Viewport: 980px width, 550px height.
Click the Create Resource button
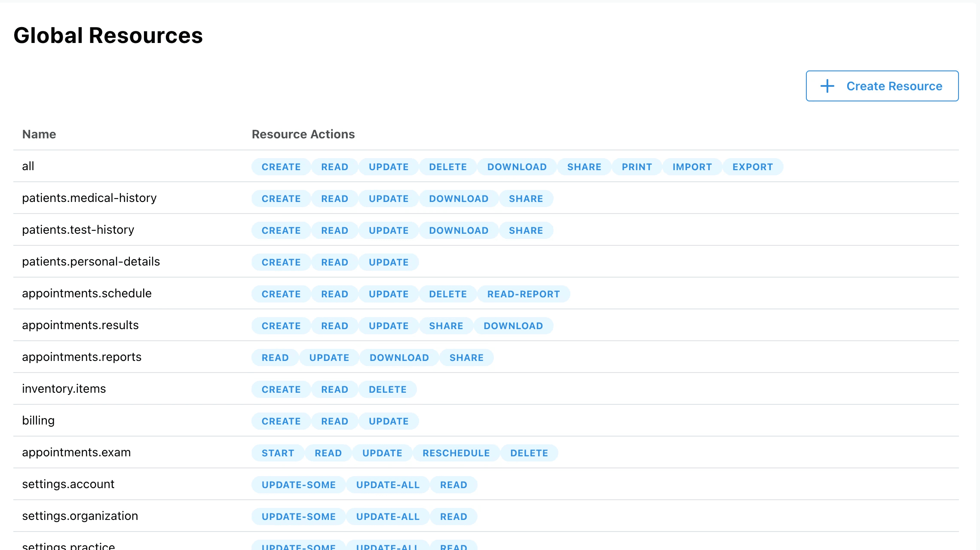pos(882,86)
